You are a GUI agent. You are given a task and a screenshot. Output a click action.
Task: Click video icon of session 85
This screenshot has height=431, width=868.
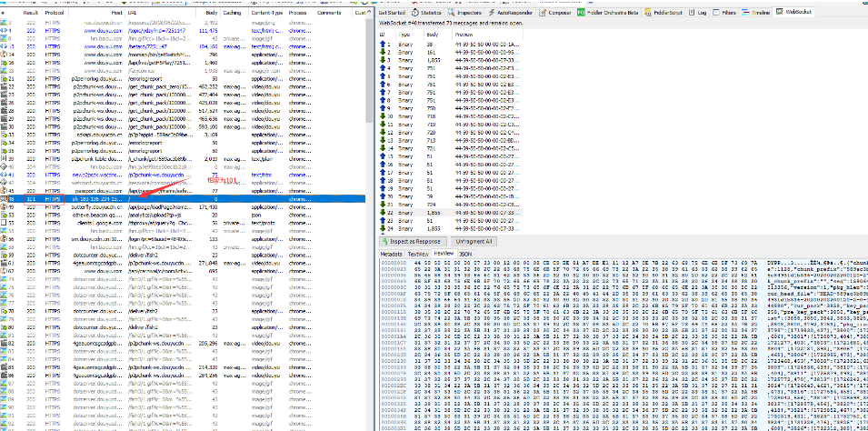(5, 366)
